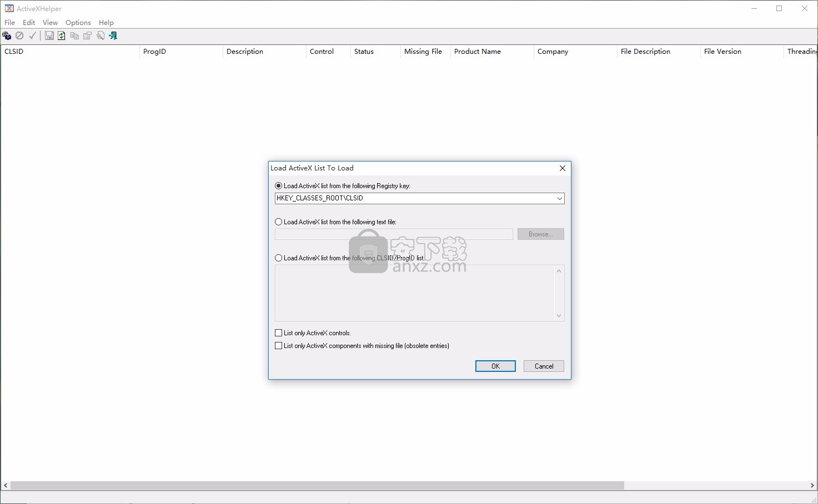818x504 pixels.
Task: Sort by the ProgID column header
Action: point(181,52)
